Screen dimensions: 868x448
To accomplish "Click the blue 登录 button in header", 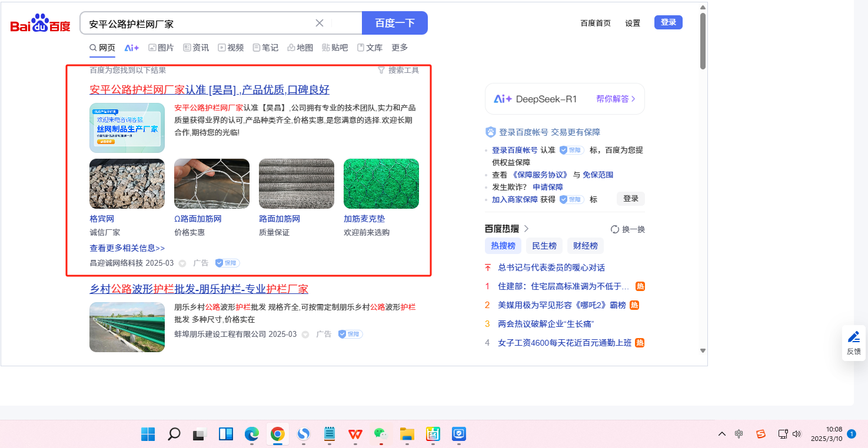I will click(669, 22).
